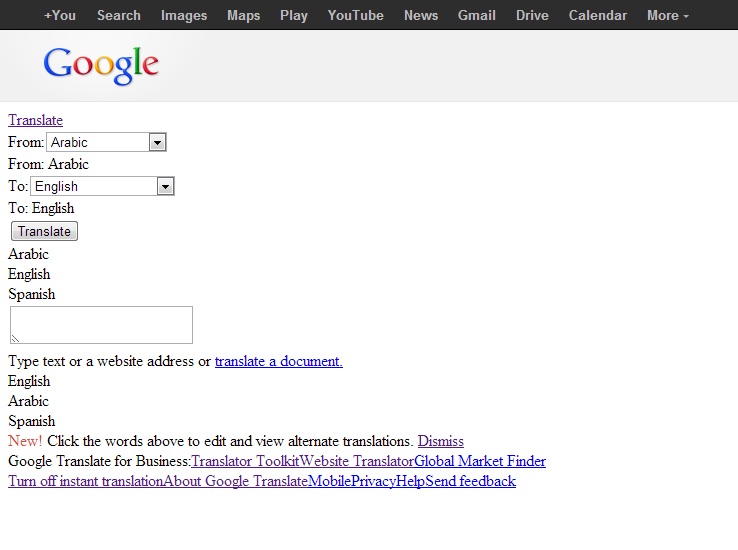Open Maps from the top bar
The image size is (738, 550).
point(243,16)
